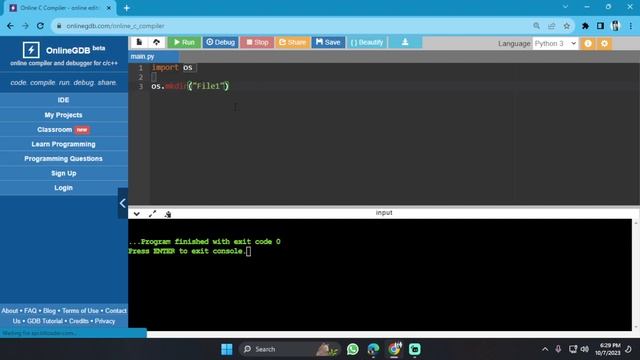
Task: Open Learn Programming in sidebar
Action: coord(63,144)
